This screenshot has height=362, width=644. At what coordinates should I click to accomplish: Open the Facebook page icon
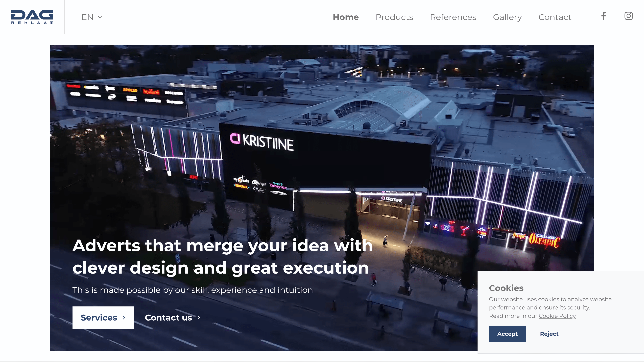pos(604,16)
